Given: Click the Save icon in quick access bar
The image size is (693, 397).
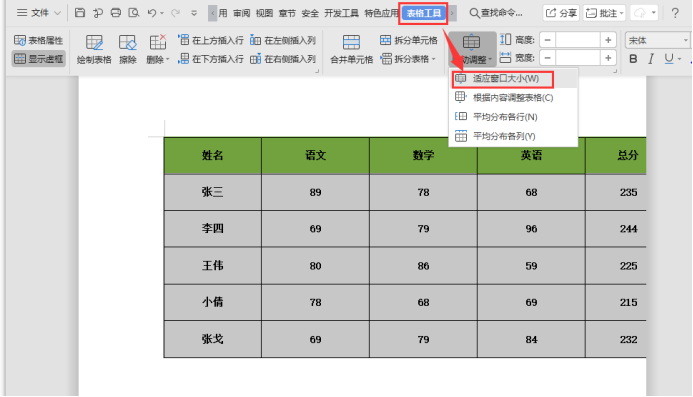Looking at the screenshot, I should [x=80, y=13].
